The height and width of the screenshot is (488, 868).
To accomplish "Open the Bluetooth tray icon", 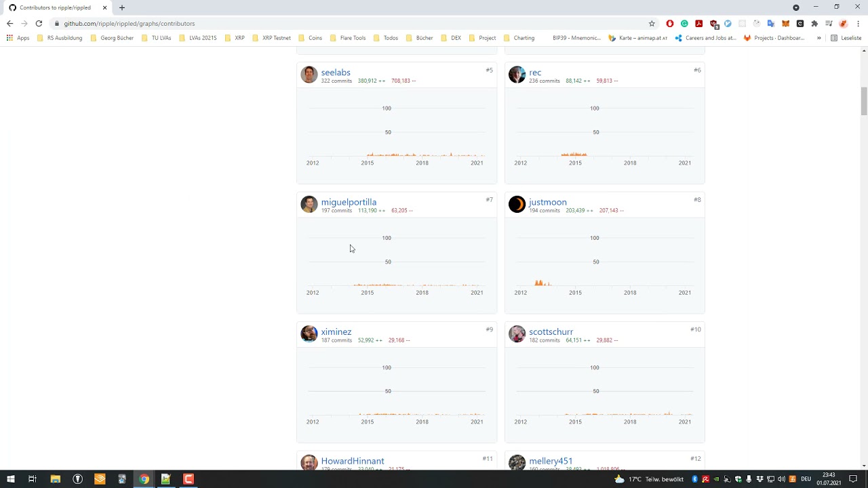I will pyautogui.click(x=694, y=479).
